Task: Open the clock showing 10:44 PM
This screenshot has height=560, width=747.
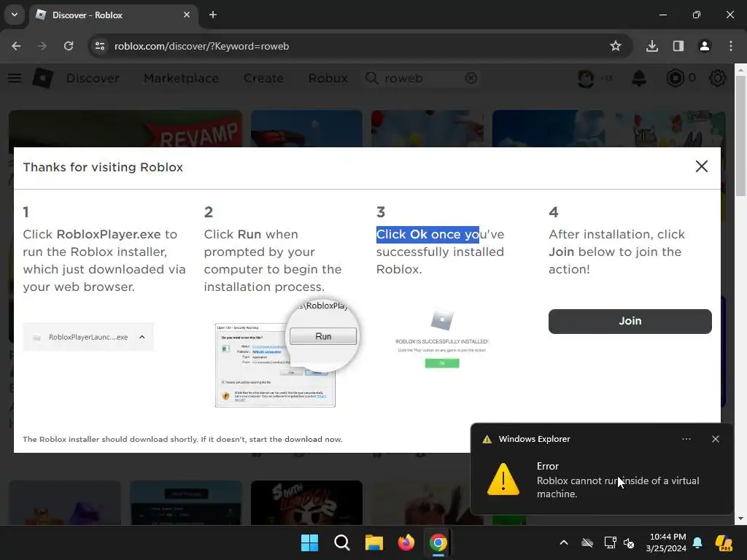Action: coord(666,542)
